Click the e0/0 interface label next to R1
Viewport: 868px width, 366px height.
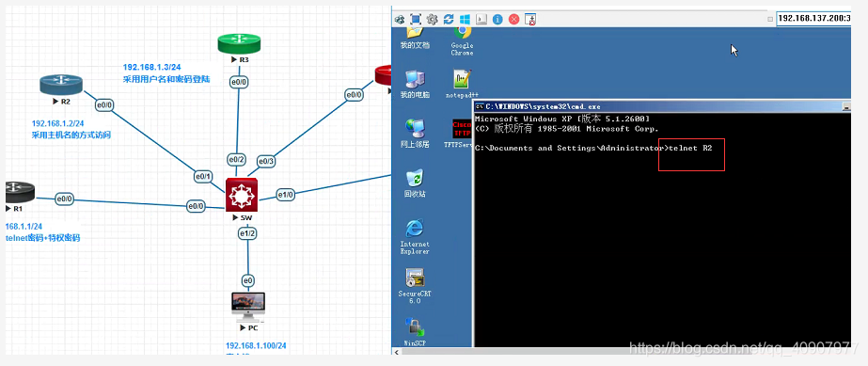tap(64, 199)
